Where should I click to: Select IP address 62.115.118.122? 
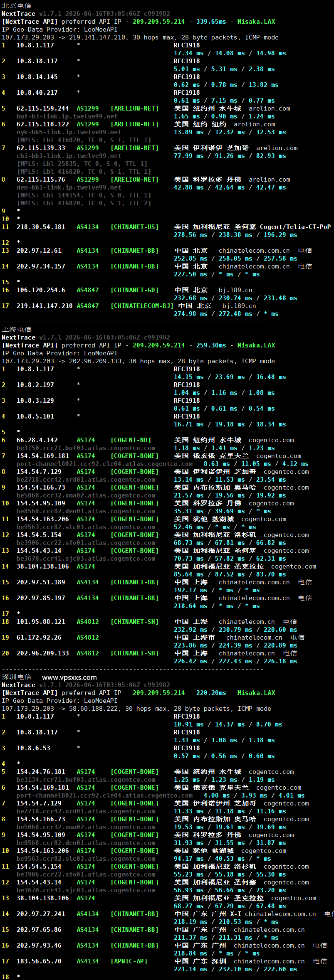tap(42, 124)
